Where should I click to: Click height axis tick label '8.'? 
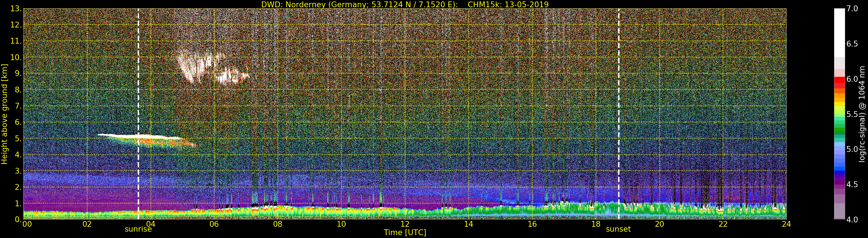coord(18,90)
